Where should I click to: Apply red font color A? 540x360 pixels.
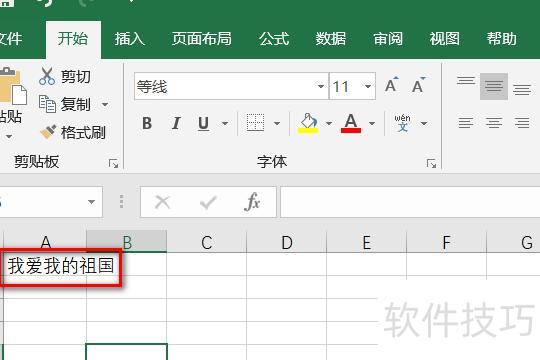351,123
